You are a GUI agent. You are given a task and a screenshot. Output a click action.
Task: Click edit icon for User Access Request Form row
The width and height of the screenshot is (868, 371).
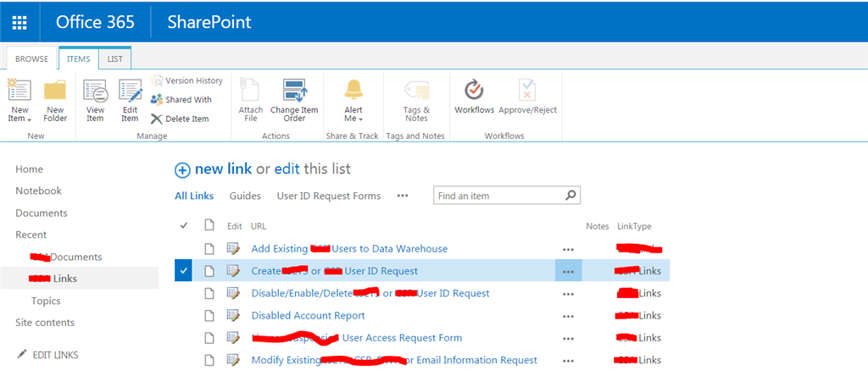tap(234, 337)
